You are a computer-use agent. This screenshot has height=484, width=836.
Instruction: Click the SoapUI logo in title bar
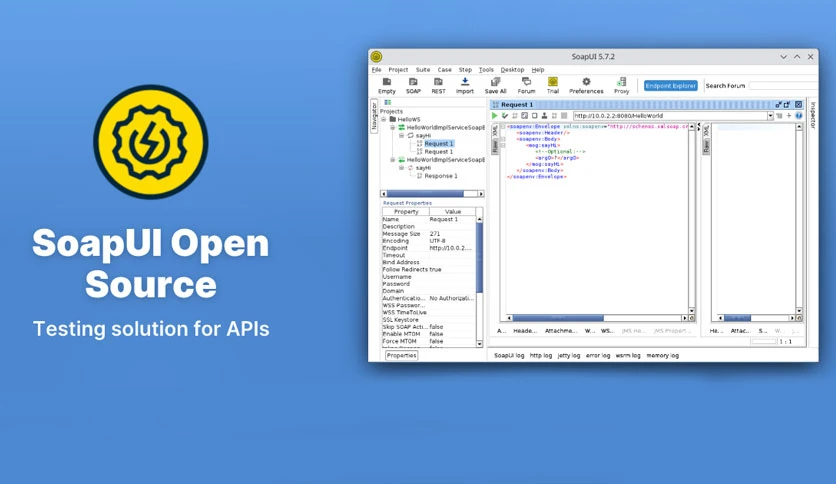[376, 57]
